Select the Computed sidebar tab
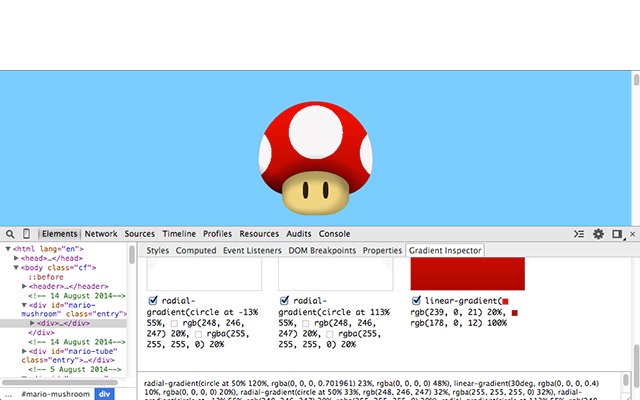Screen dimensions: 640x400 196,251
